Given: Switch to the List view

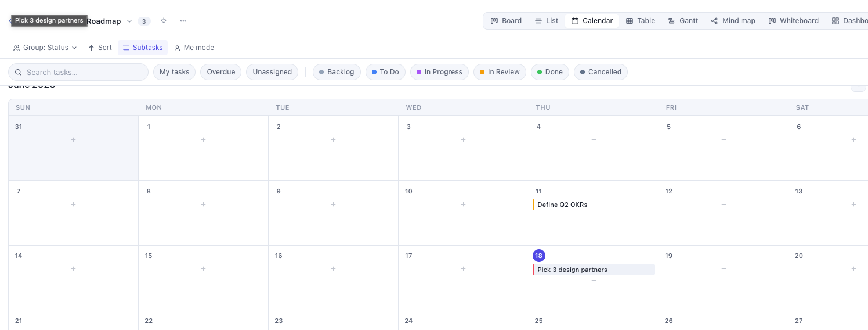Looking at the screenshot, I should (546, 21).
